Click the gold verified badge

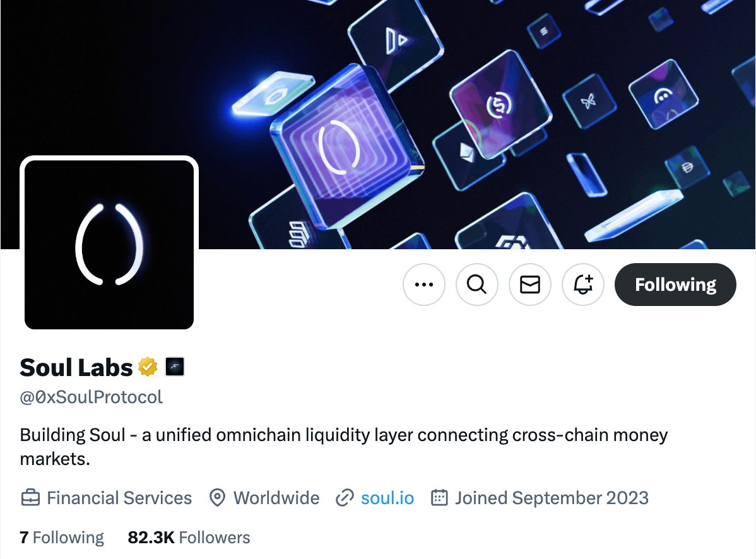148,367
